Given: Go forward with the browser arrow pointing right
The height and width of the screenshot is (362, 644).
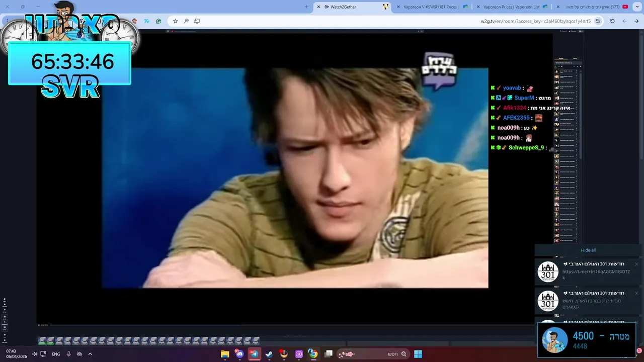Looking at the screenshot, I should 636,21.
